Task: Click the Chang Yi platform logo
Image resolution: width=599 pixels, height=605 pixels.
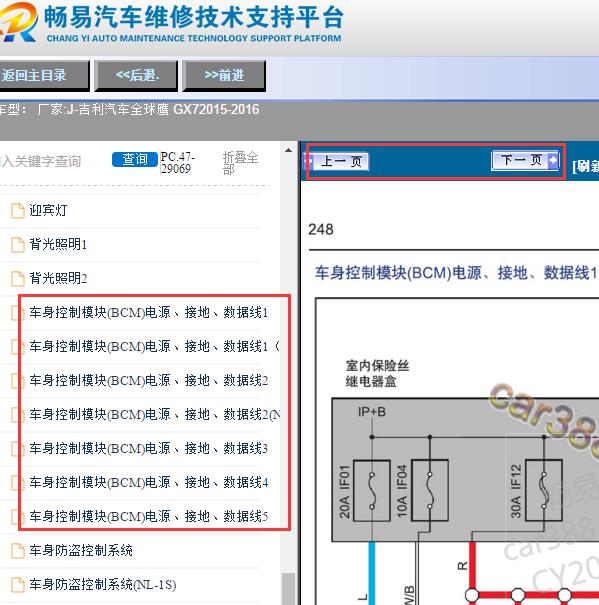Action: coord(19,22)
